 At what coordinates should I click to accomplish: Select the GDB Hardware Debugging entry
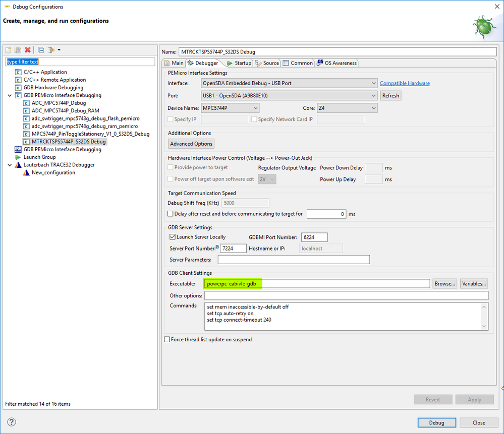pyautogui.click(x=53, y=87)
